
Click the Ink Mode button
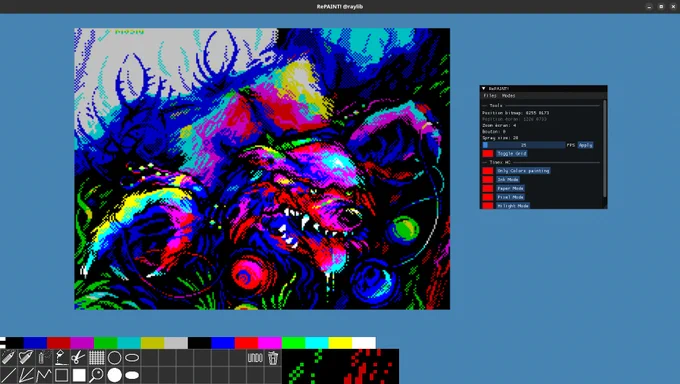pyautogui.click(x=508, y=180)
